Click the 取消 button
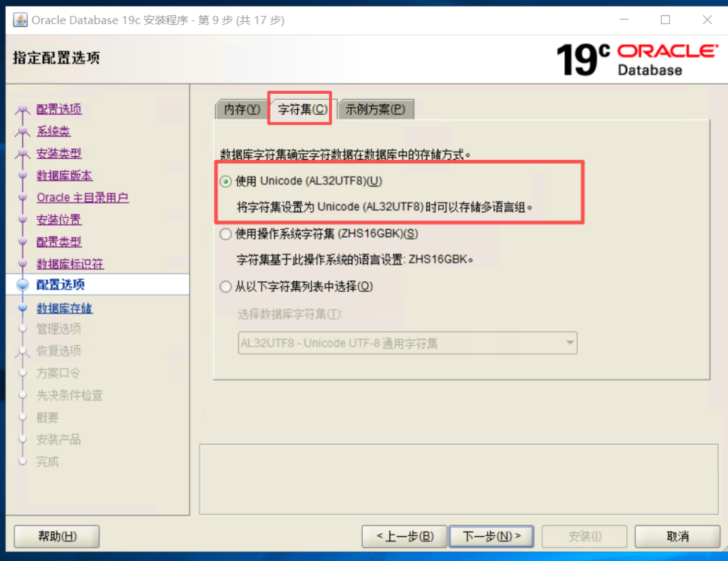 pyautogui.click(x=677, y=536)
